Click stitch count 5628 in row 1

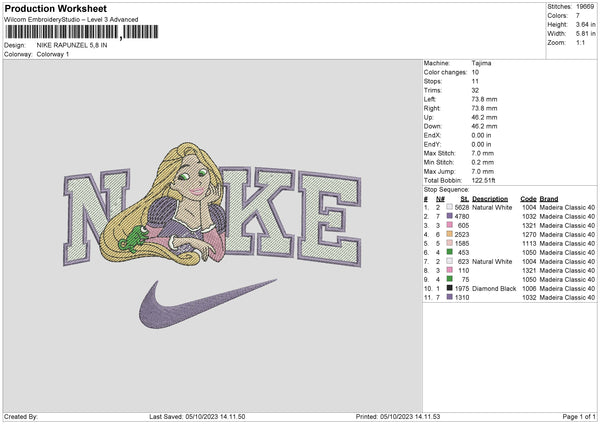coord(462,207)
